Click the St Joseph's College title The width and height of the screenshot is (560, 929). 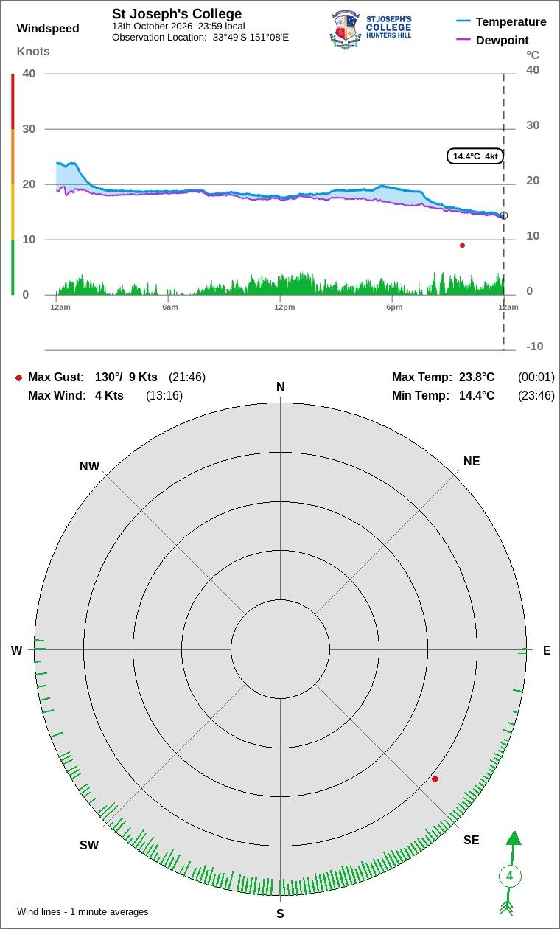click(x=177, y=14)
